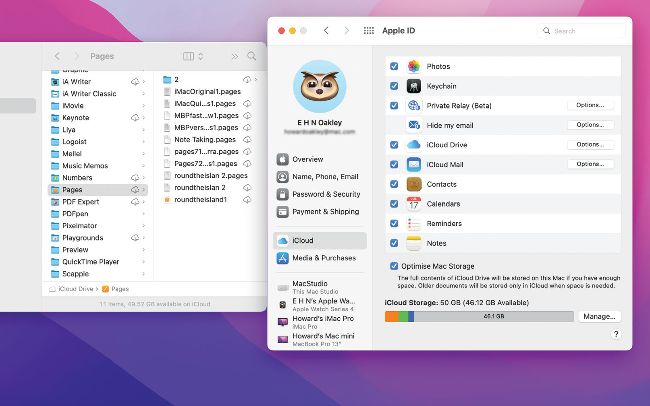Click the Finder search magnifier icon
The height and width of the screenshot is (406, 650).
pyautogui.click(x=250, y=56)
